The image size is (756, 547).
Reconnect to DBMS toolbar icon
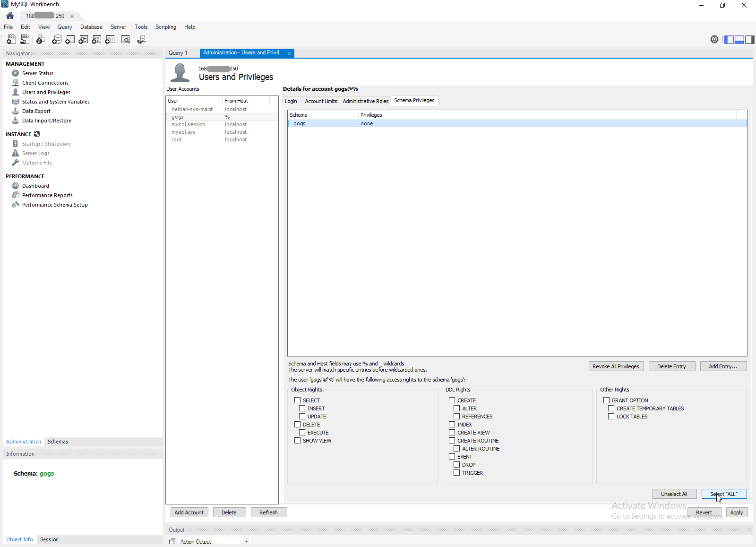pyautogui.click(x=141, y=40)
